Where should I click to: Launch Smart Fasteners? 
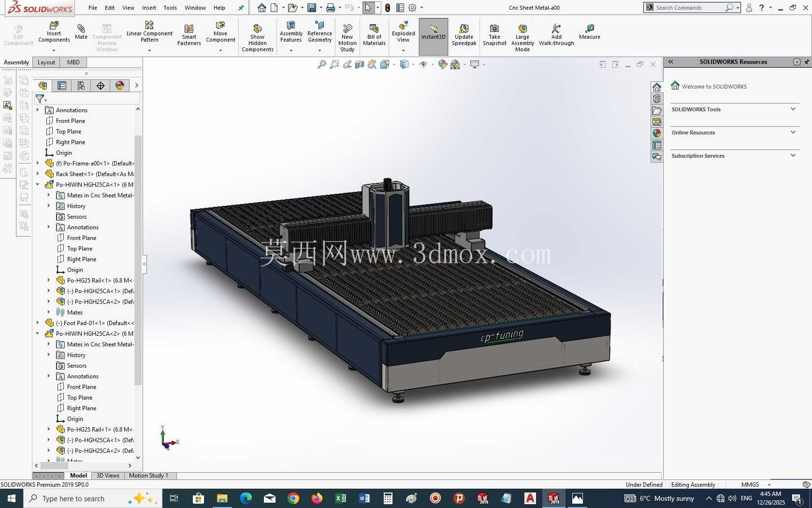coord(189,35)
